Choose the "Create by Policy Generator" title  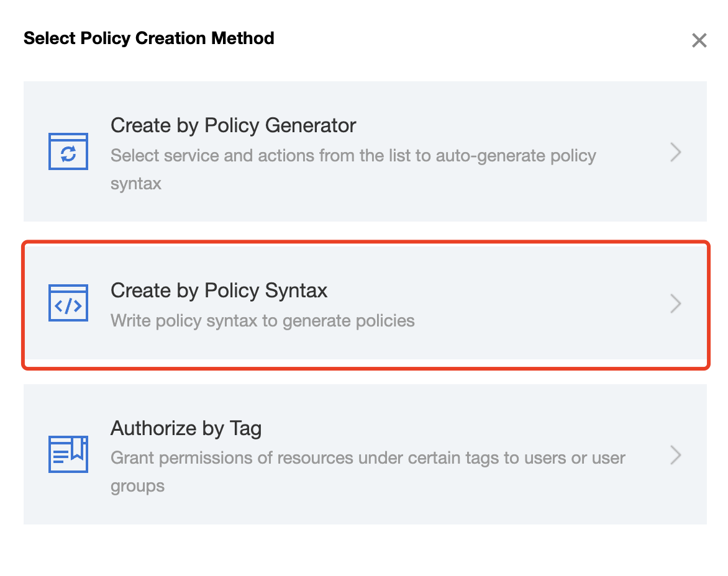click(x=233, y=125)
